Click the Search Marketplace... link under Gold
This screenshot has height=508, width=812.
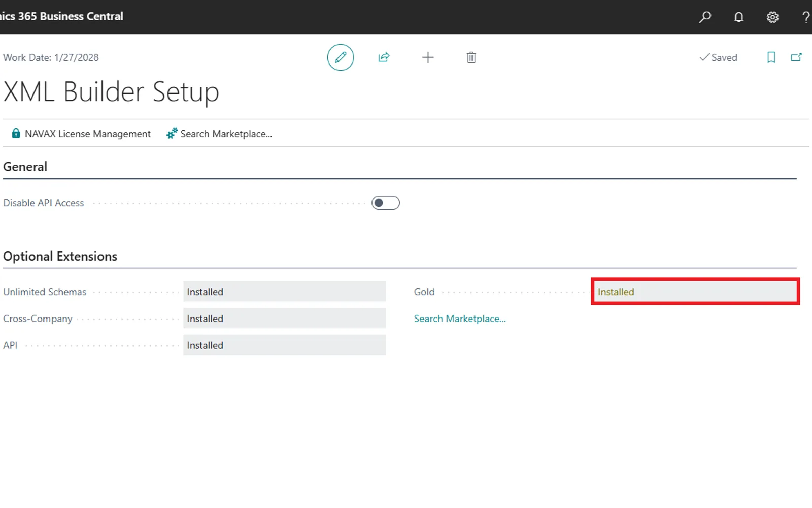tap(460, 319)
